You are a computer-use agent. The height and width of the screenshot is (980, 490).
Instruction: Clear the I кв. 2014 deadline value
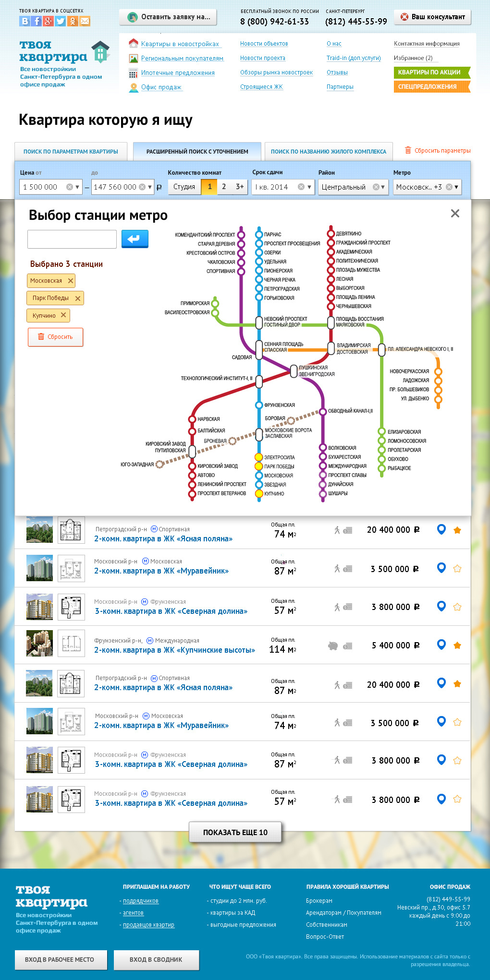301,187
